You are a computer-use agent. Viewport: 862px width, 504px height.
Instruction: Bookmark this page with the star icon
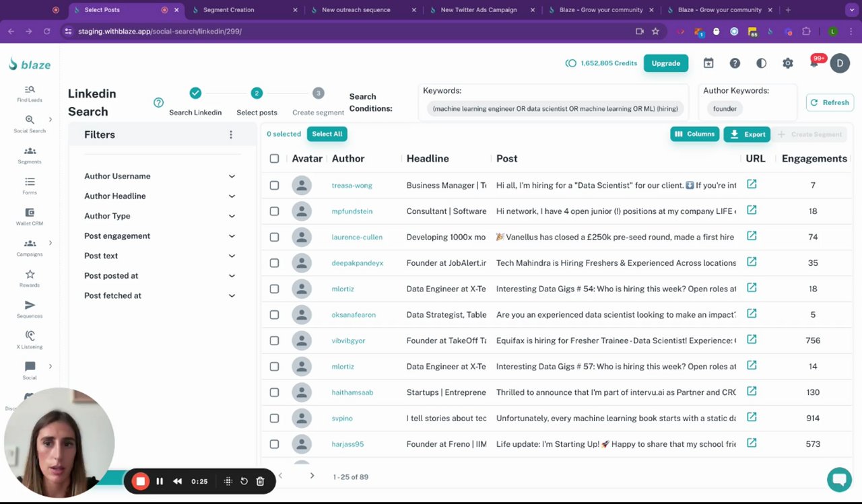click(655, 32)
